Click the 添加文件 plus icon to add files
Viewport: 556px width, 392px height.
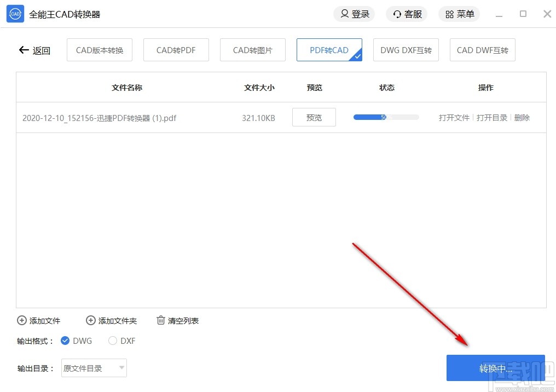22,320
